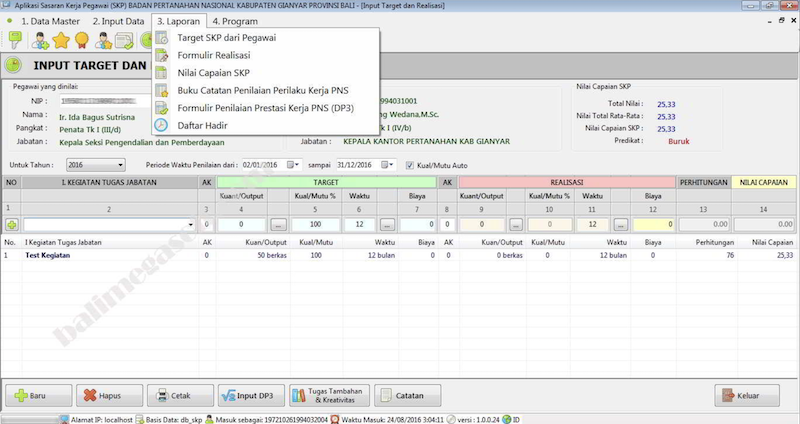Click the award medal toolbar icon
This screenshot has width=800, height=424.
[x=82, y=41]
